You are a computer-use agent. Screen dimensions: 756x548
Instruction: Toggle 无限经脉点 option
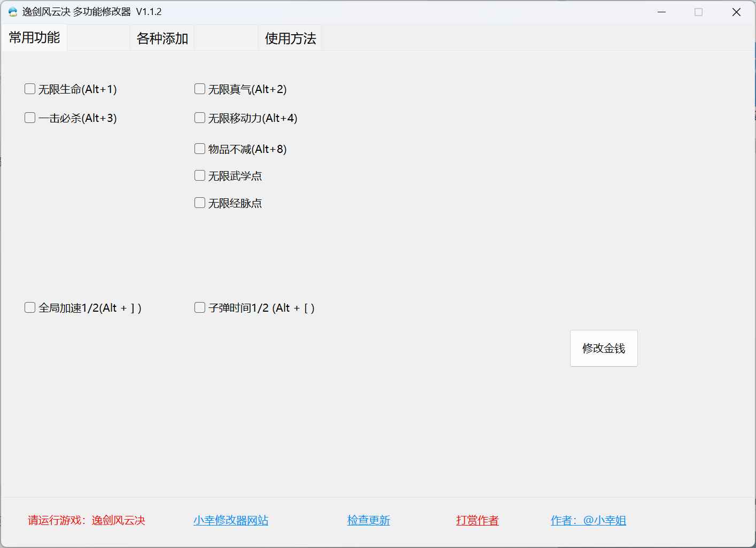point(200,203)
